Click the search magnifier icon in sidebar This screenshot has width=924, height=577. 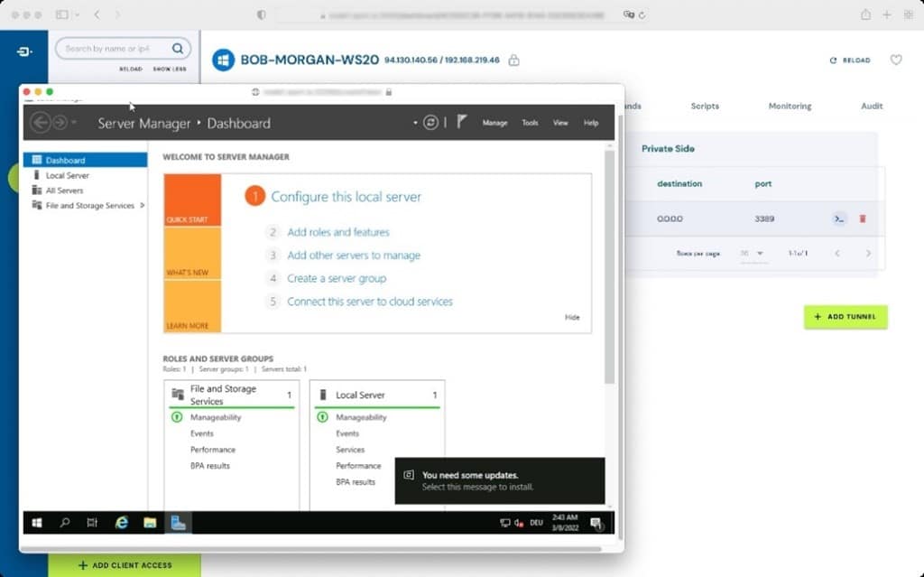point(178,49)
